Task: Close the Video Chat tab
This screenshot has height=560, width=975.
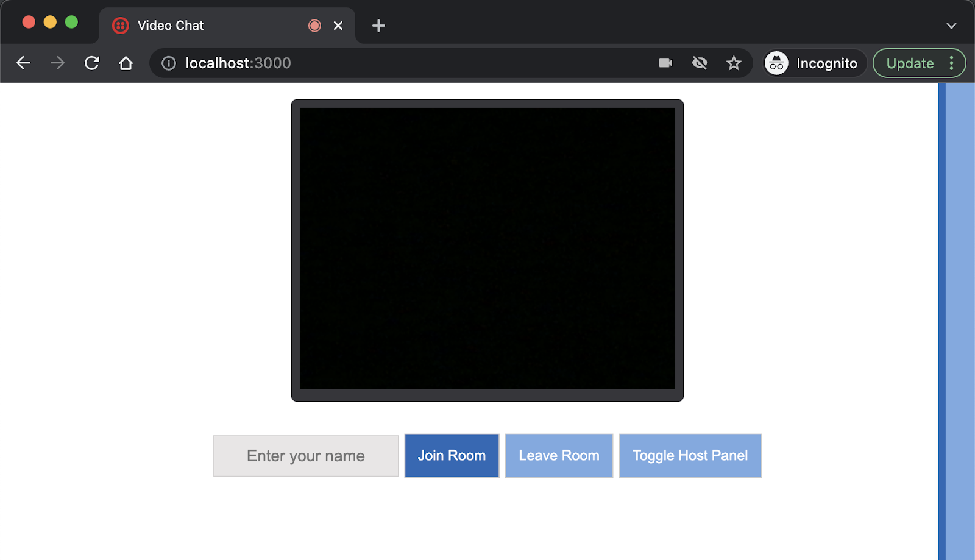Action: click(x=338, y=26)
